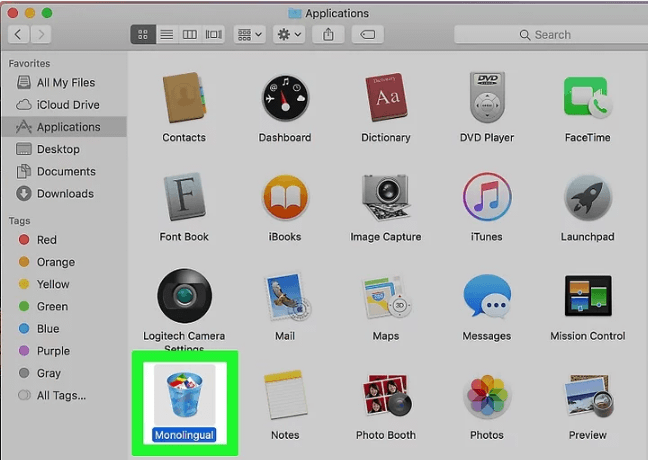Open the Contacts app icon
Viewport: 648px width, 460px height.
(x=184, y=98)
